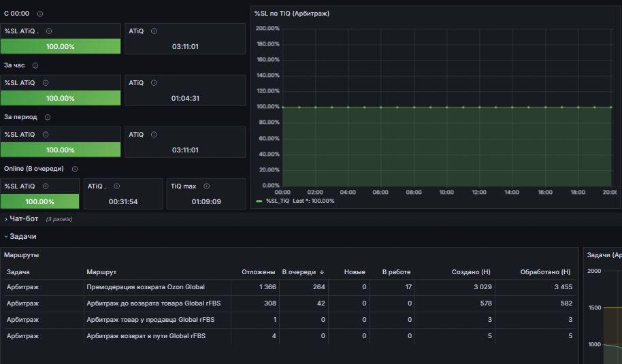Click green %SL_TiQ legend color swatch

(x=259, y=201)
